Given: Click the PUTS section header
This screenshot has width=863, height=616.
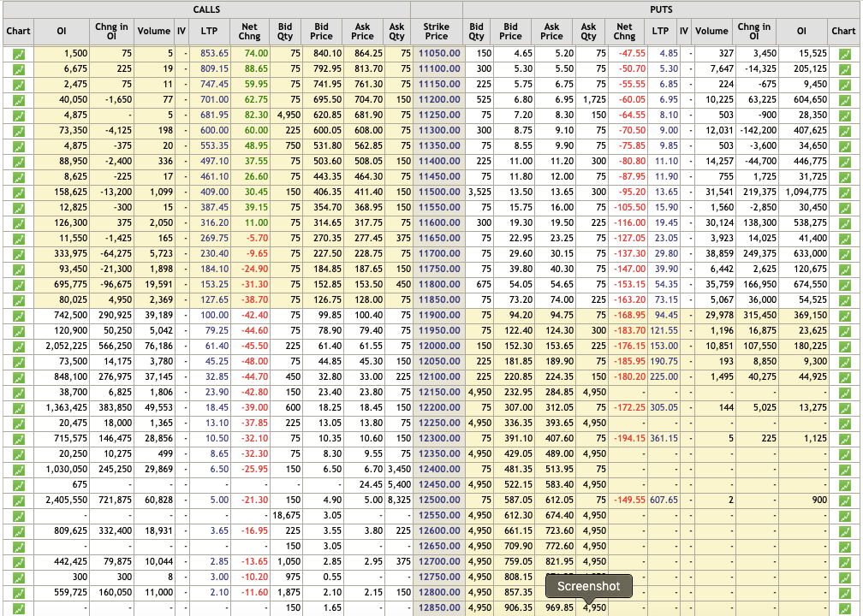Looking at the screenshot, I should click(x=661, y=9).
